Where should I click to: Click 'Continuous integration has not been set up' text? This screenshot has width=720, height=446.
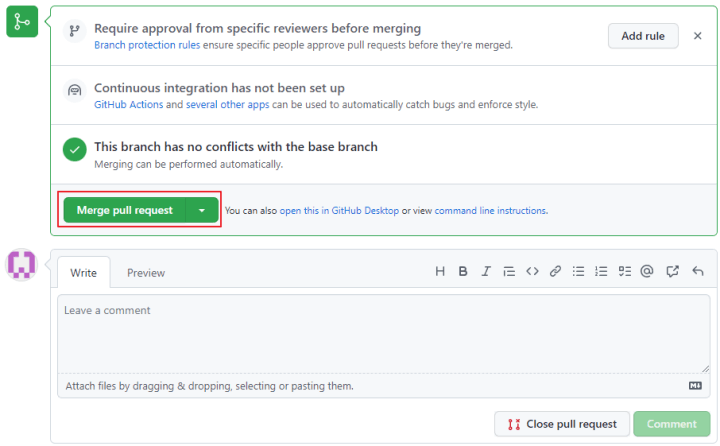[219, 88]
